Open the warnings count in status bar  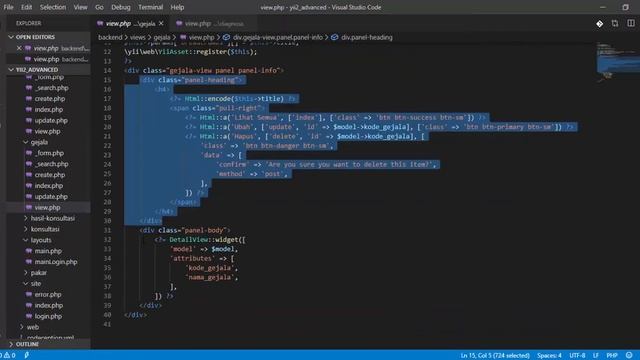coord(8,355)
